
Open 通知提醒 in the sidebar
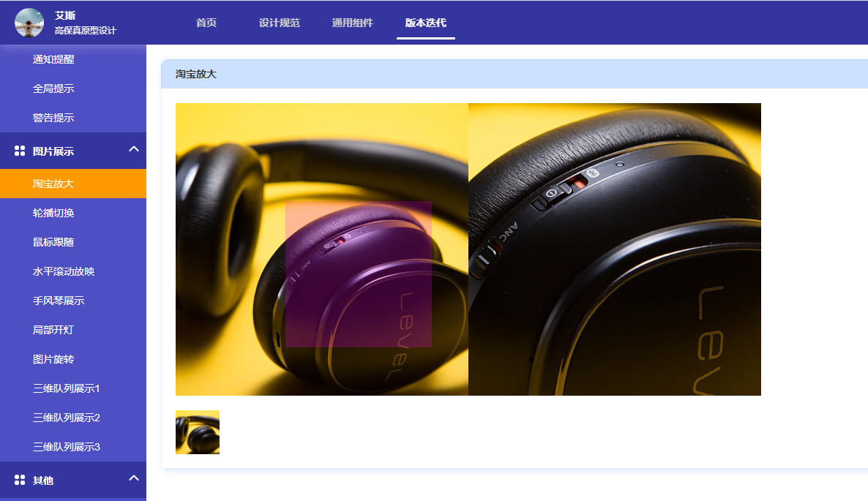[73, 59]
